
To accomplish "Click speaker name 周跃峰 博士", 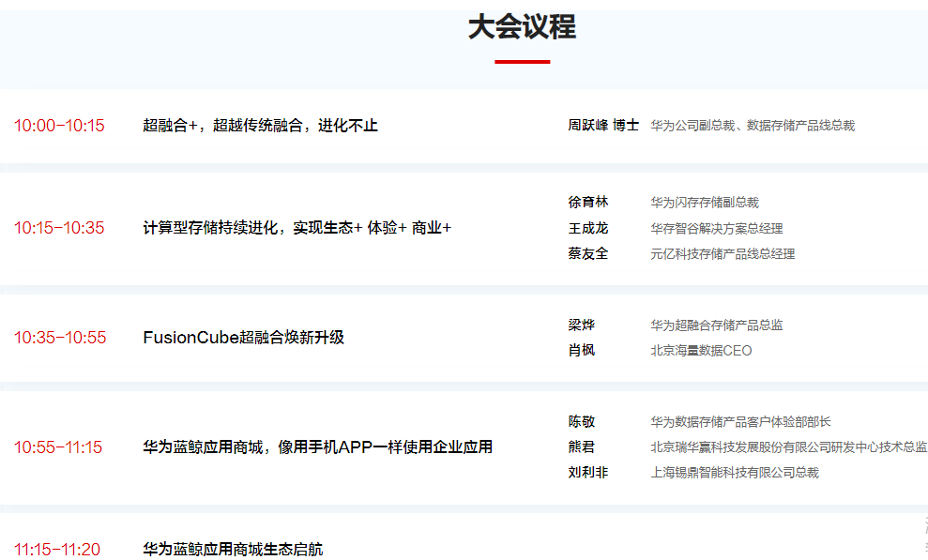I will pos(602,125).
